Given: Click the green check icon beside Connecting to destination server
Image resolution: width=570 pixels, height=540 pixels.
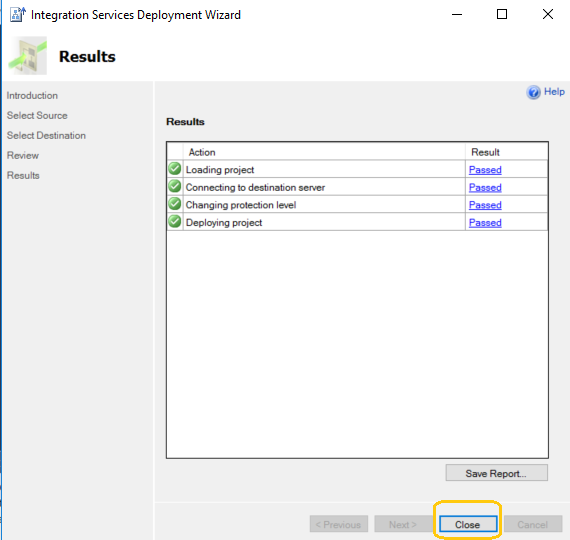Looking at the screenshot, I should (175, 186).
